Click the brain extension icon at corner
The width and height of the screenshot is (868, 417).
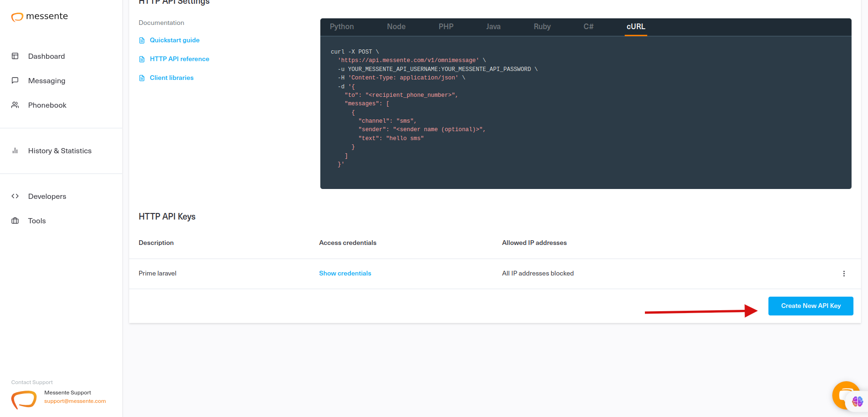click(858, 401)
